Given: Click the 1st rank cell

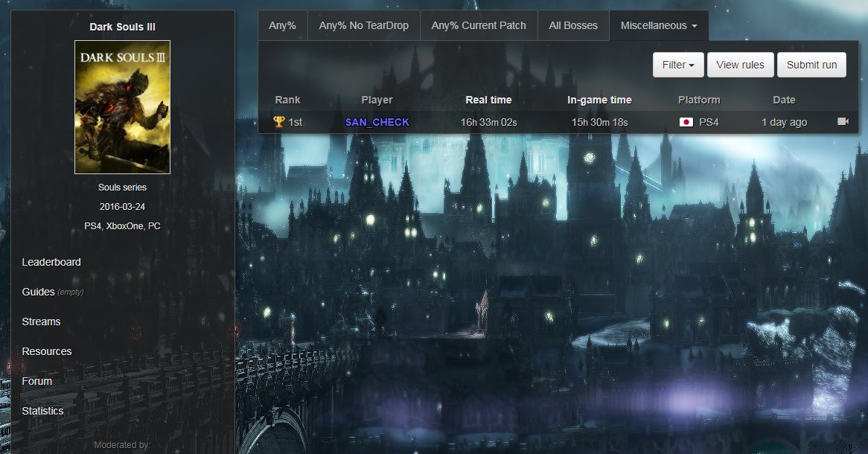Looking at the screenshot, I should (295, 122).
